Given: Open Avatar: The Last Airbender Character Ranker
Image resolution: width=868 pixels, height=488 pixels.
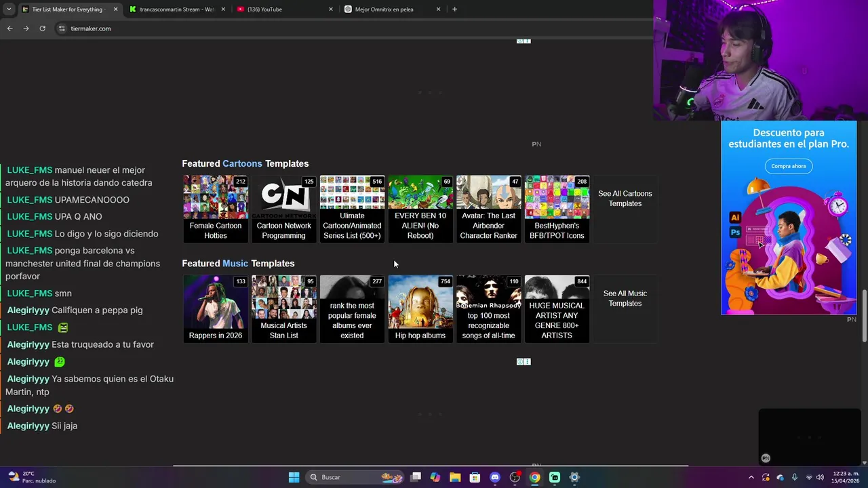Looking at the screenshot, I should click(x=488, y=209).
